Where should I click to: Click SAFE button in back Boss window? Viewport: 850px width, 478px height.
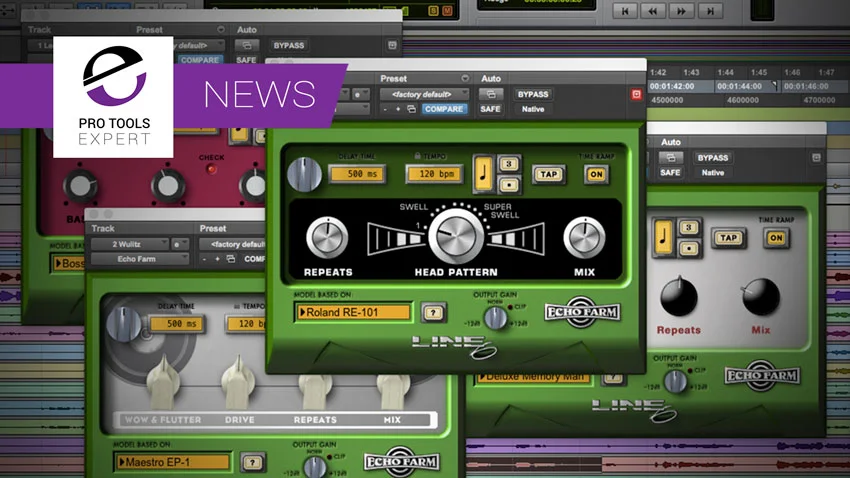click(x=246, y=60)
